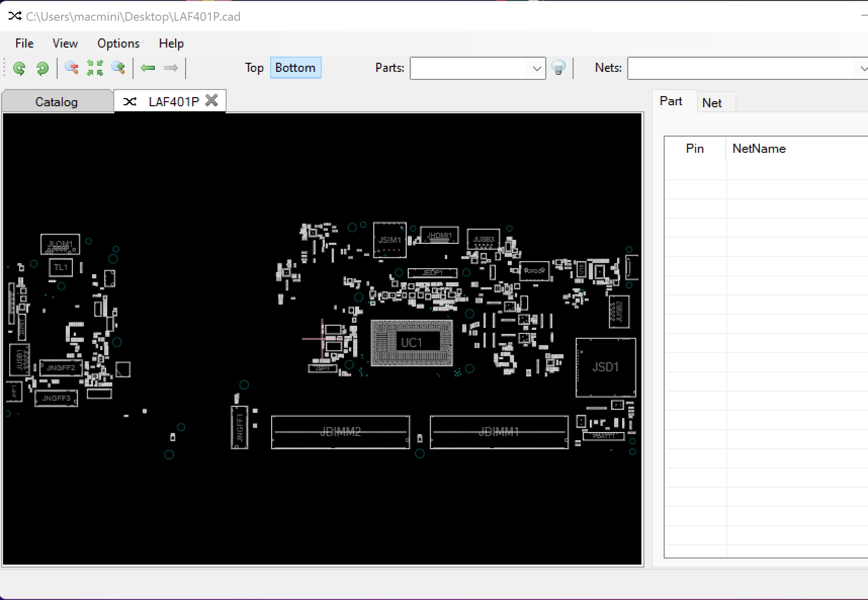Switch to the Net tab on the right
The image size is (868, 600).
click(713, 102)
